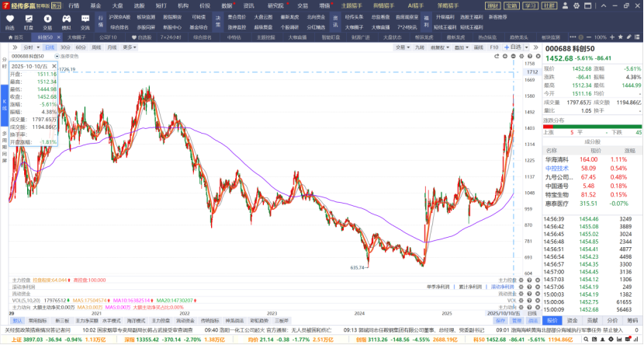Open the dropdown arrow beside 自选
Viewport: 644px width, 345px height.
526,47
